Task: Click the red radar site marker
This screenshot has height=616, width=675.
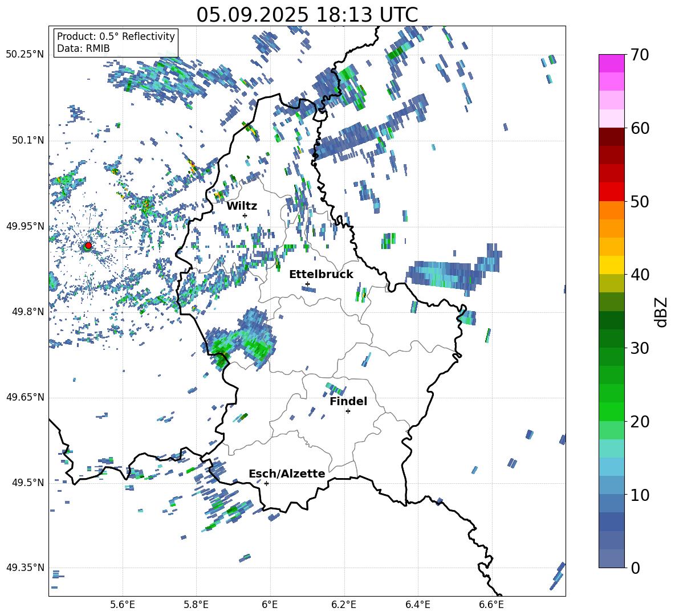Action: click(x=88, y=246)
